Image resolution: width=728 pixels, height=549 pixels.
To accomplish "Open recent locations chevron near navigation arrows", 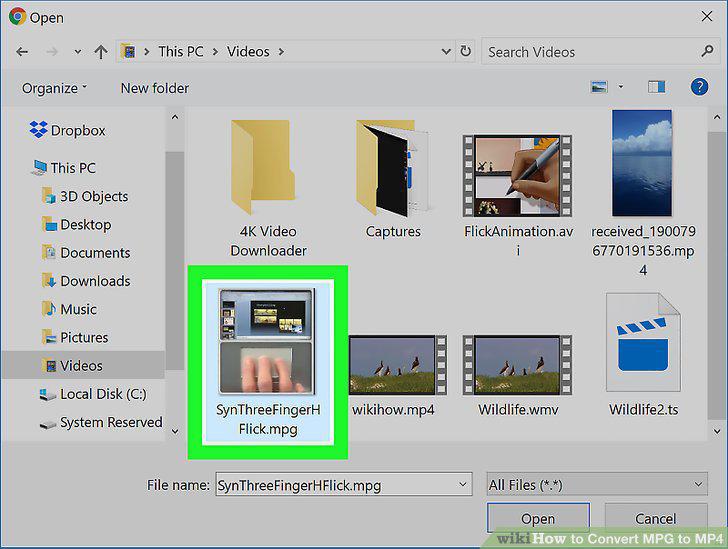I will coord(78,52).
